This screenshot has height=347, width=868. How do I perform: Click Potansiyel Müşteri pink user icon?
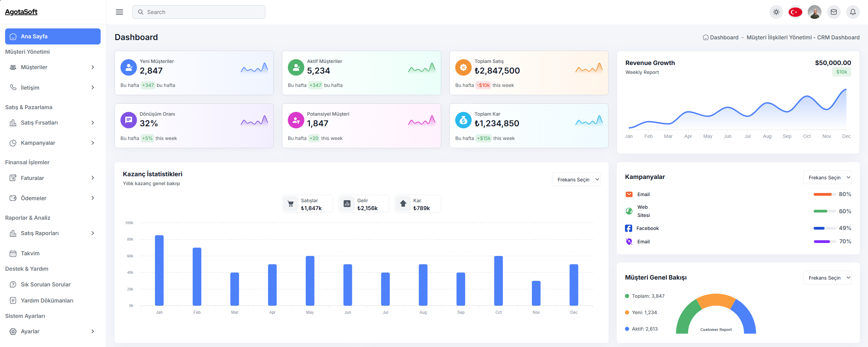[296, 120]
